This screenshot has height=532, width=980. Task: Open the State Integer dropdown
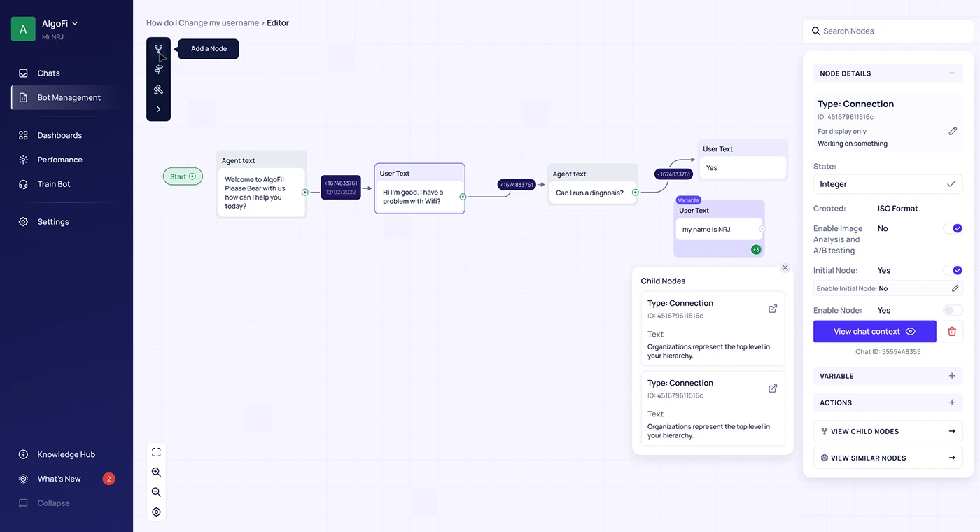888,184
